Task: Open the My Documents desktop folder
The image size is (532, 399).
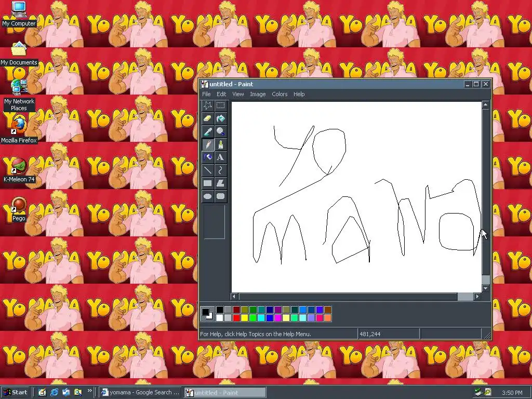Action: pyautogui.click(x=19, y=54)
